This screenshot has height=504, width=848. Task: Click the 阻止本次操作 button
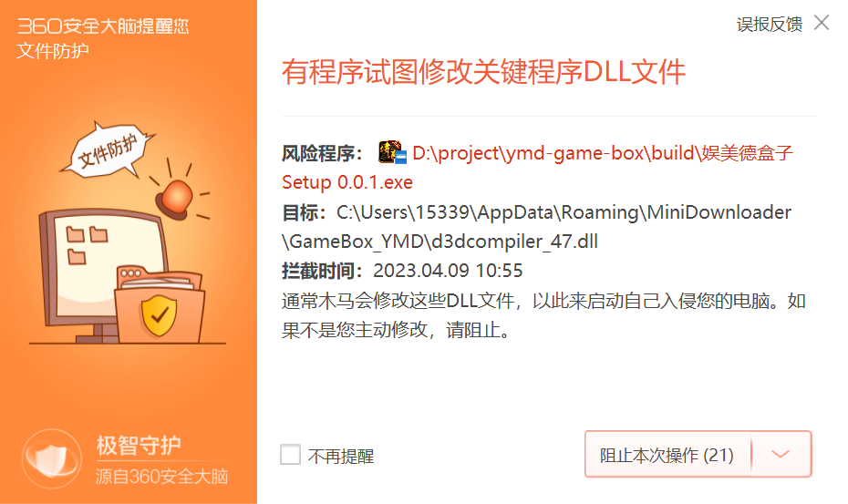[x=667, y=454]
